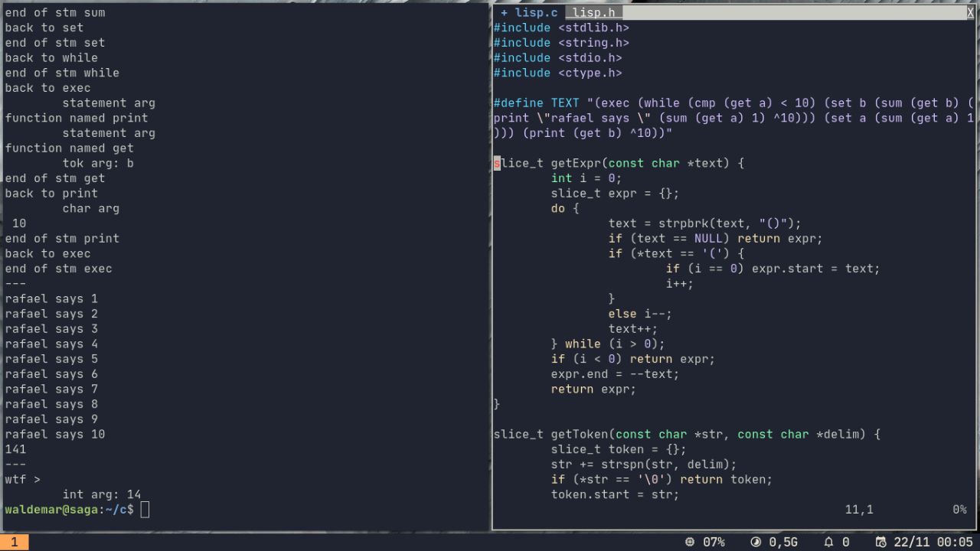
Task: Click 'expr.end = --text;' line
Action: 615,374
